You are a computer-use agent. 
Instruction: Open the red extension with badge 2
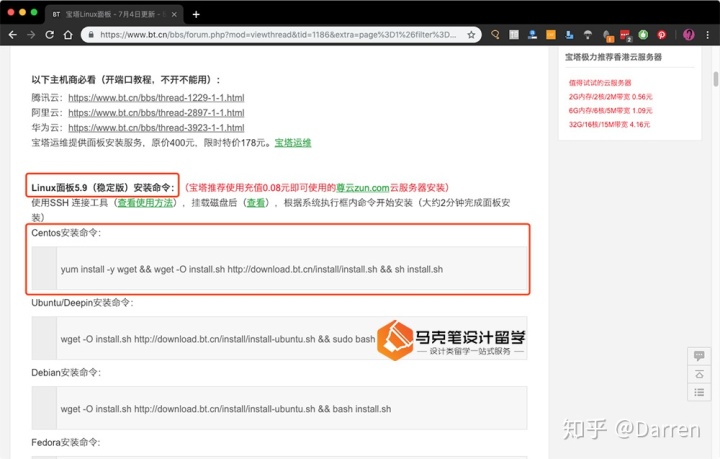(x=625, y=35)
